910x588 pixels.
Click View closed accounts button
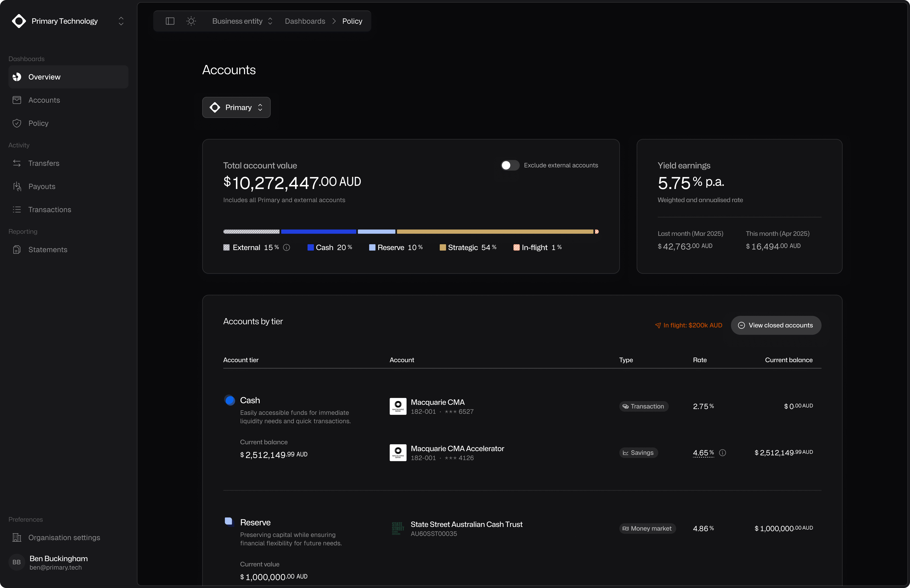776,325
